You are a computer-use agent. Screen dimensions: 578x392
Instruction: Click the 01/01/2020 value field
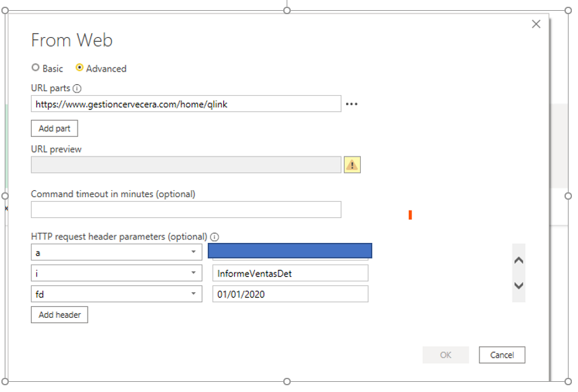(290, 294)
